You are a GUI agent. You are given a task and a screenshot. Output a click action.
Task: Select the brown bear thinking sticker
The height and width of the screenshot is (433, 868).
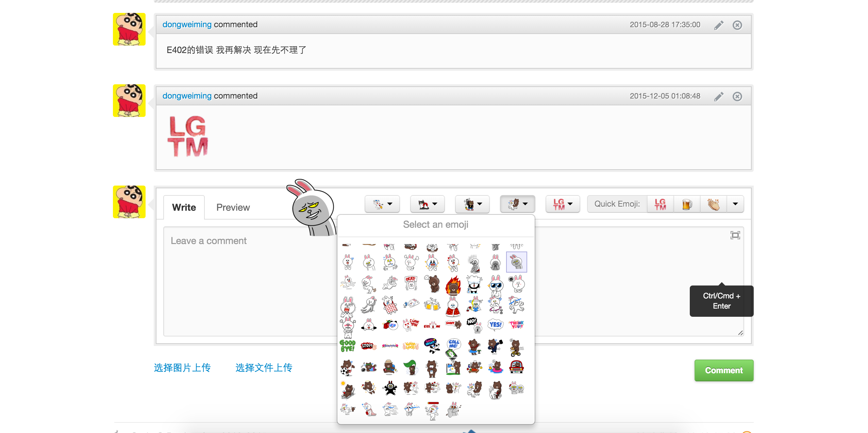point(432,283)
